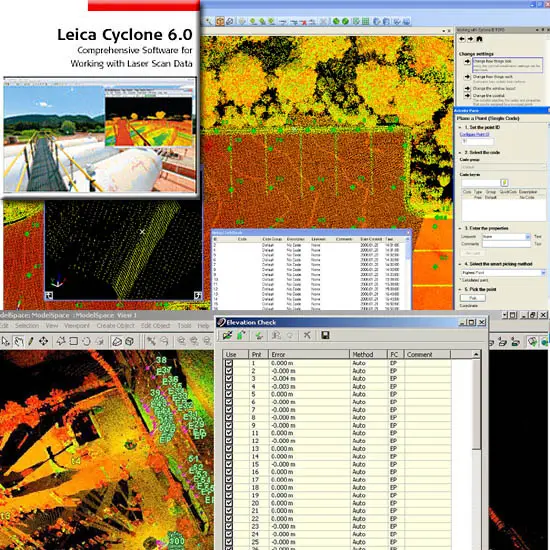Collapse the '1. Set the point ID' section
This screenshot has height=550, width=550.
460,127
